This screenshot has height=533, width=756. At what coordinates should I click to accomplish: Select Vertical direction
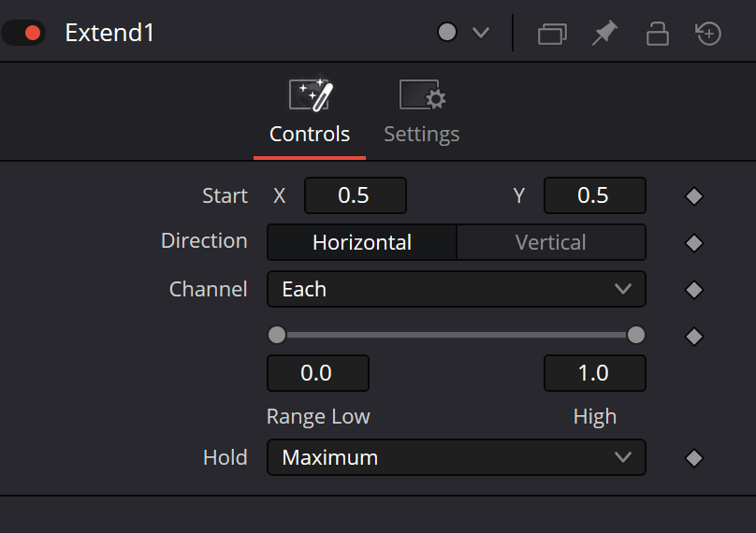tap(551, 242)
